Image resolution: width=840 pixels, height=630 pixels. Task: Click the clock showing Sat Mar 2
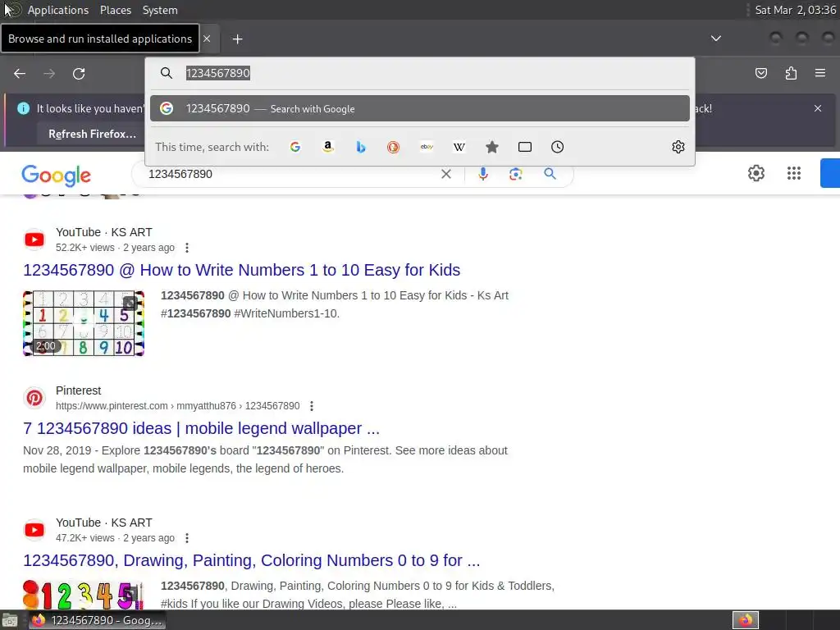pos(795,10)
